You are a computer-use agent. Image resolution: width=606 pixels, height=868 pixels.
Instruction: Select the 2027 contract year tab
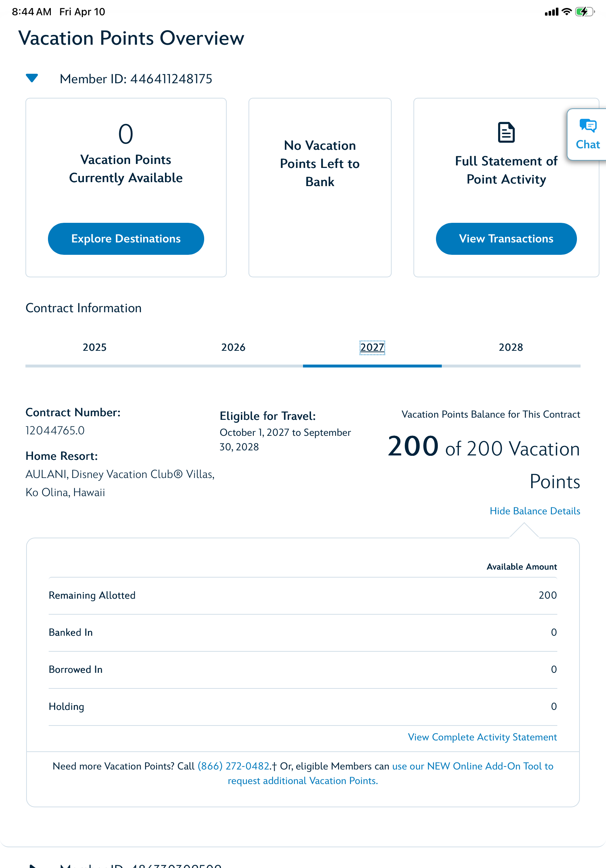[x=372, y=347]
